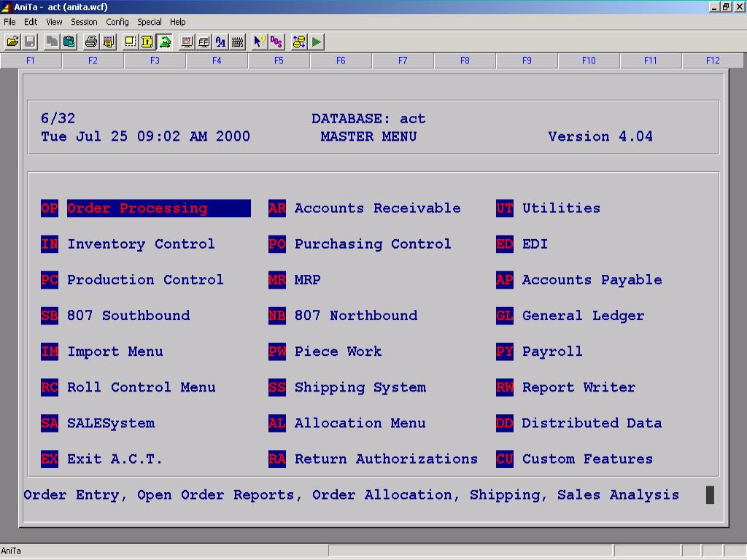Open the Edit menu

click(x=31, y=22)
